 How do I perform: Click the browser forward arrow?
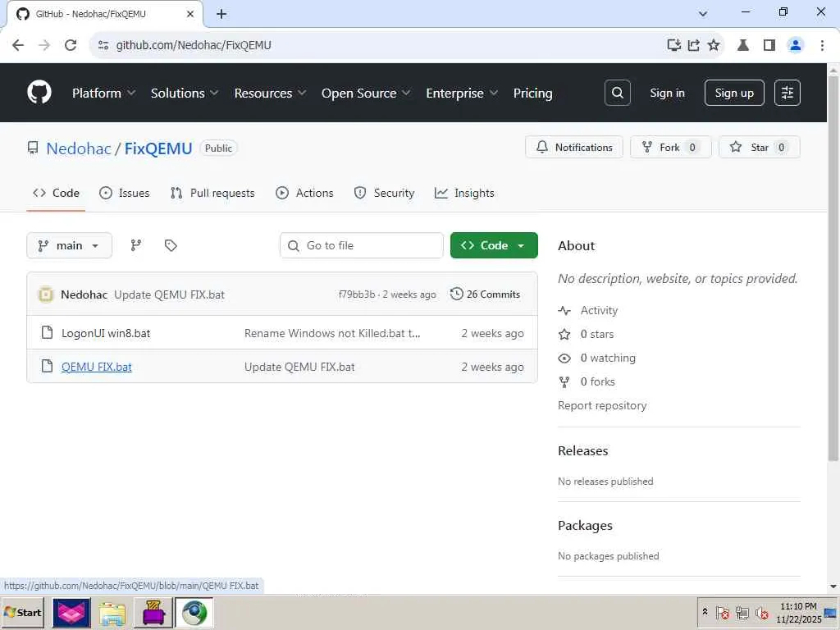44,45
